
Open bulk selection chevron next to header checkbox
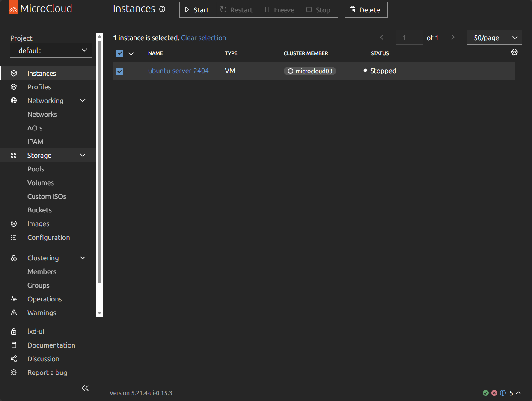pos(131,53)
